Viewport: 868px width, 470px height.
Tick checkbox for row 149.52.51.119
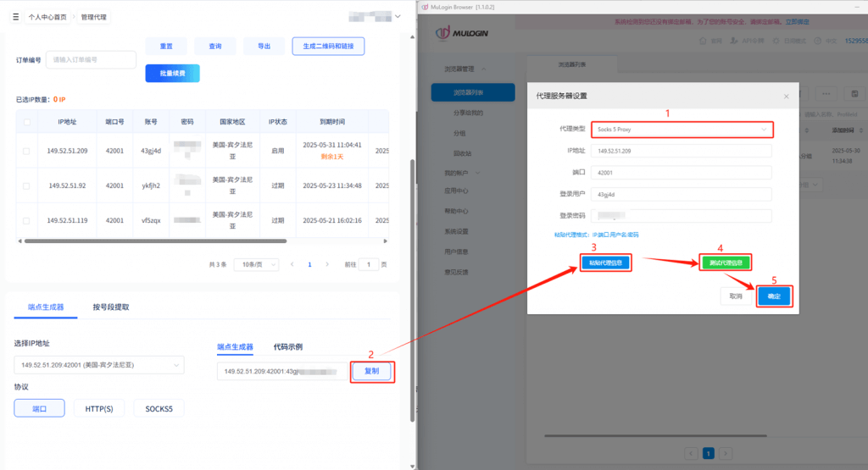(26, 220)
